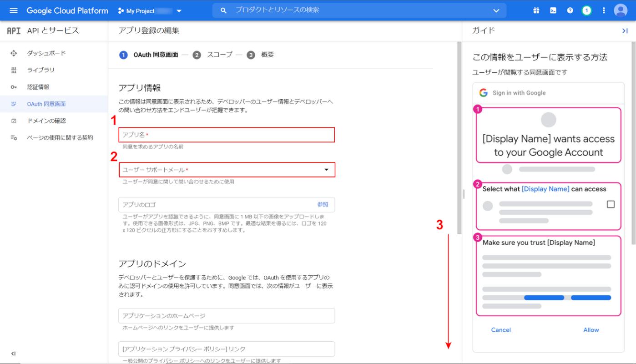
Task: Click the library icon in sidebar
Action: point(14,70)
